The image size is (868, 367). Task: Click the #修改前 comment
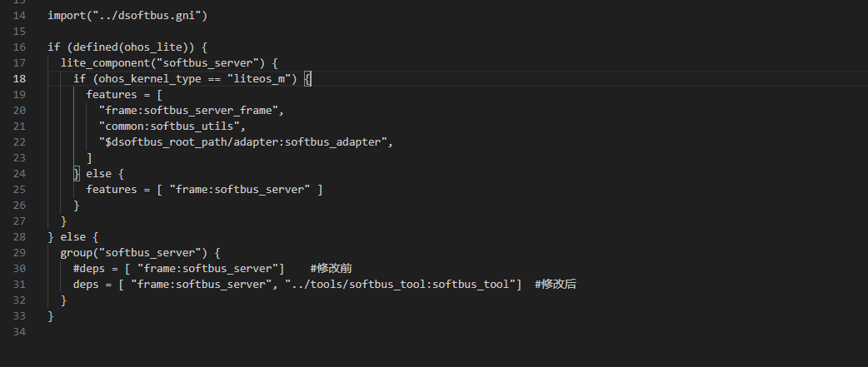coord(331,269)
